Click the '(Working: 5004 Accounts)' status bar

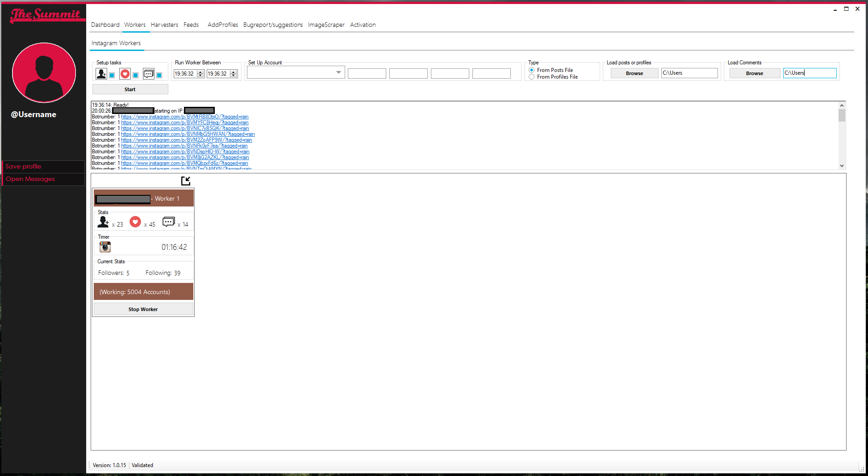point(143,291)
